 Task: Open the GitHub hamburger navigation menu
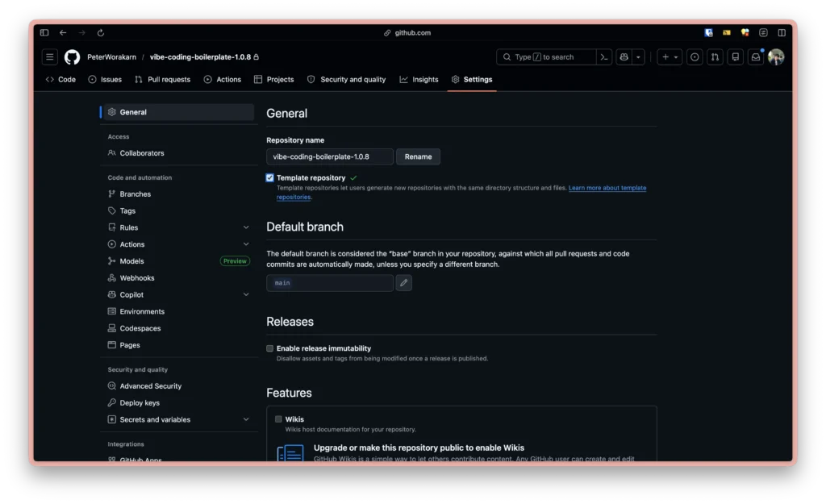[x=49, y=57]
